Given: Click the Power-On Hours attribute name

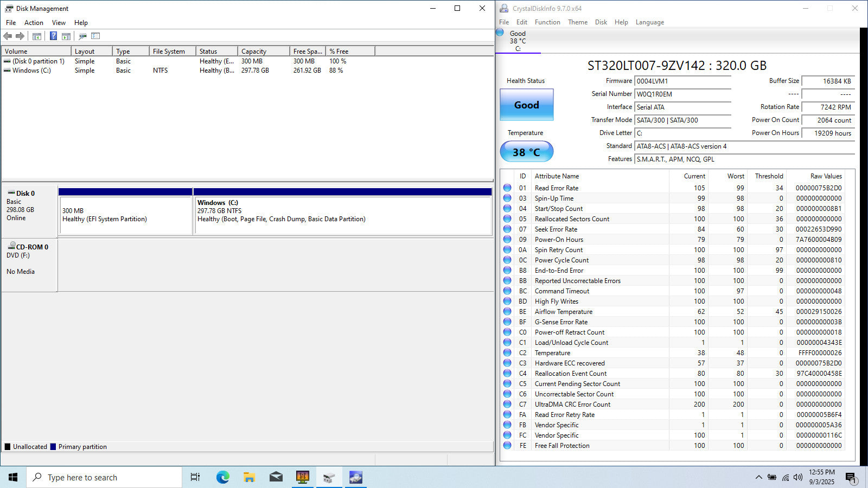Looking at the screenshot, I should [x=559, y=239].
